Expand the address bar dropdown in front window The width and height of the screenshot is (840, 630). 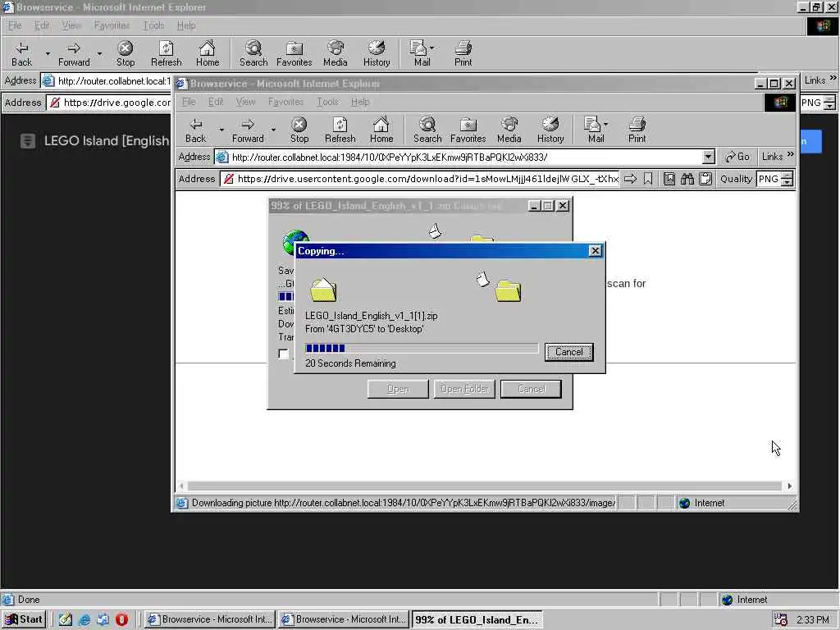[708, 157]
